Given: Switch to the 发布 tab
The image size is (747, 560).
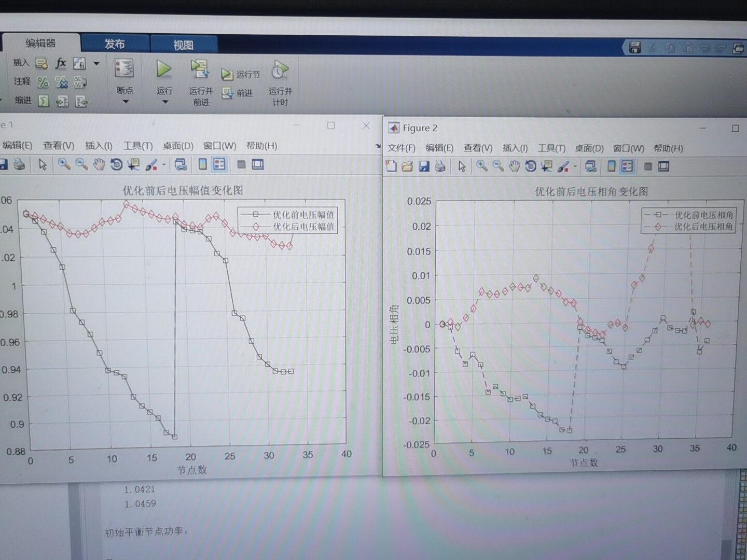Looking at the screenshot, I should 115,44.
